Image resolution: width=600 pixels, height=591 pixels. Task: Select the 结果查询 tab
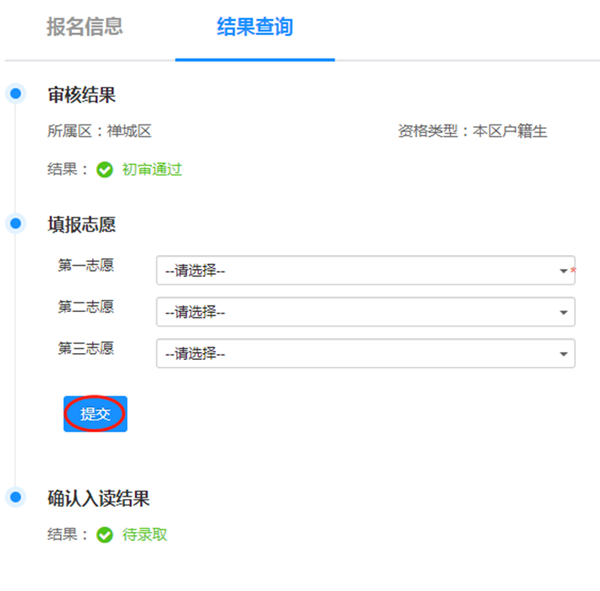point(255,27)
